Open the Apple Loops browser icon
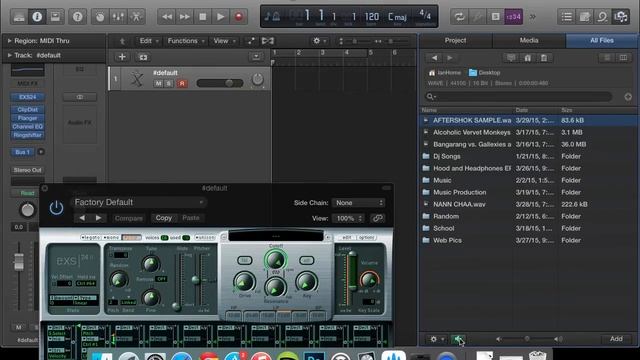This screenshot has height=360, width=640. 602,17
